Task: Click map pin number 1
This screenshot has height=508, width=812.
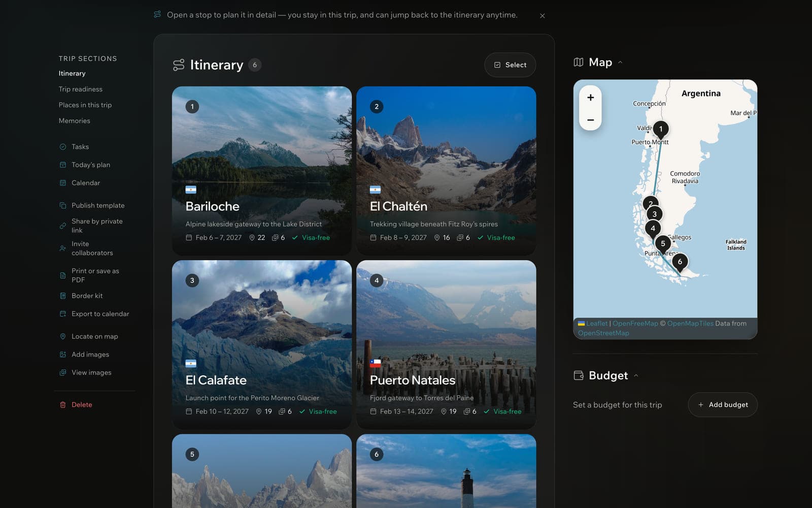Action: 661,130
